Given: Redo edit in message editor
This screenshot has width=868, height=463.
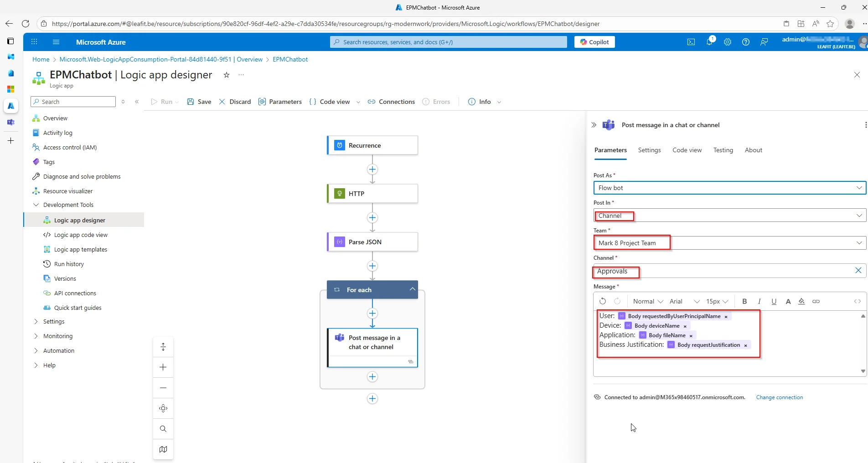Looking at the screenshot, I should pos(617,301).
